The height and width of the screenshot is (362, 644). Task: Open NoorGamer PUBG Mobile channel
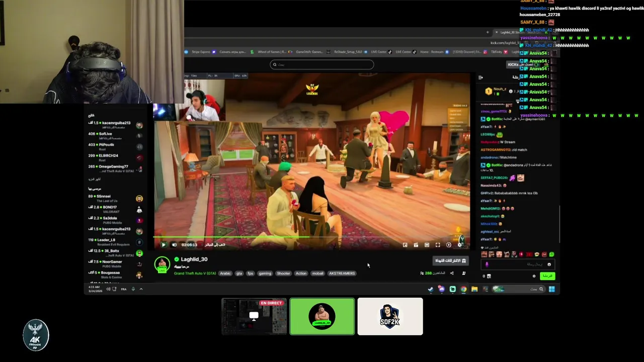(115, 264)
